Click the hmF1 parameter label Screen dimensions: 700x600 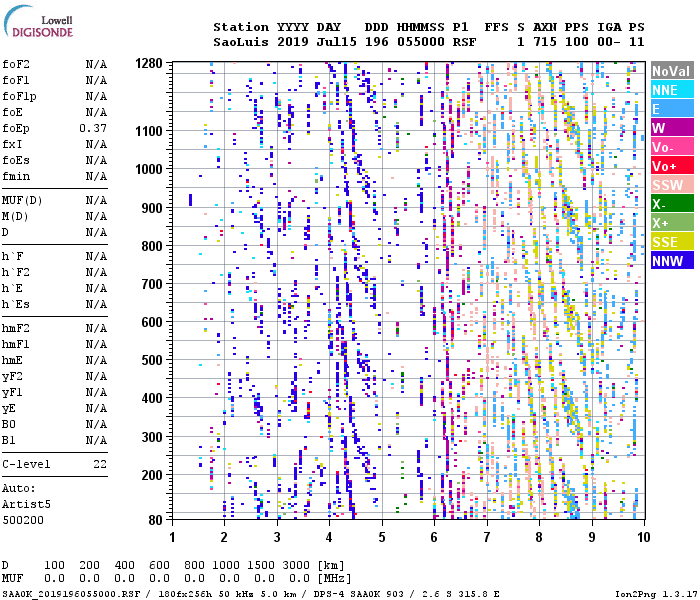click(16, 344)
